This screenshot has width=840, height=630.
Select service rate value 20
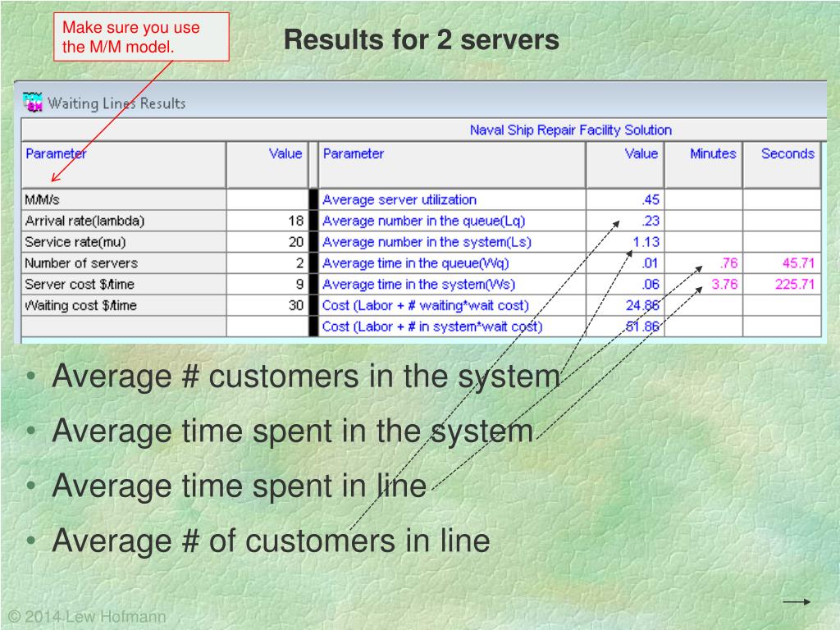coord(295,242)
